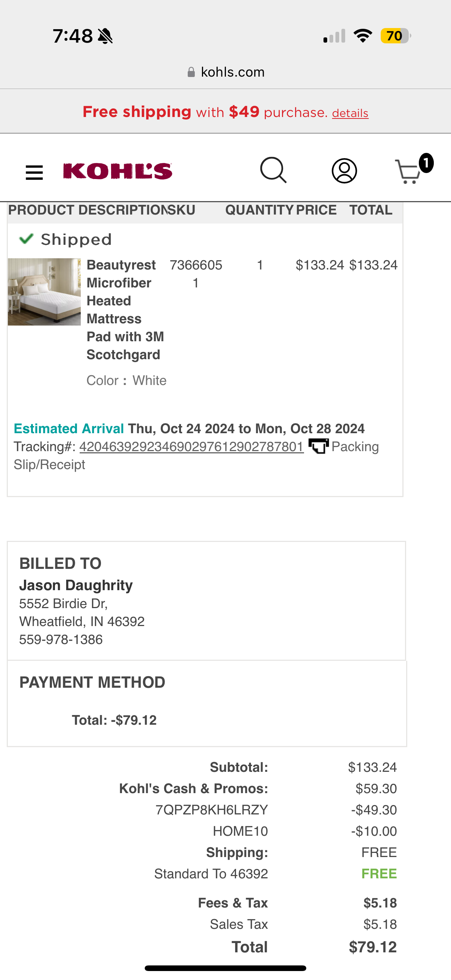The height and width of the screenshot is (980, 451).
Task: Tap the Kohl's logo
Action: [117, 171]
